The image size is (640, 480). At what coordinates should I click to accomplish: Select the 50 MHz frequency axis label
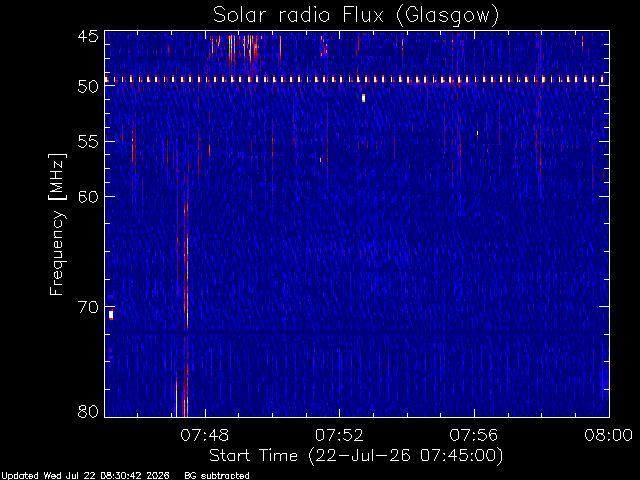[x=88, y=87]
